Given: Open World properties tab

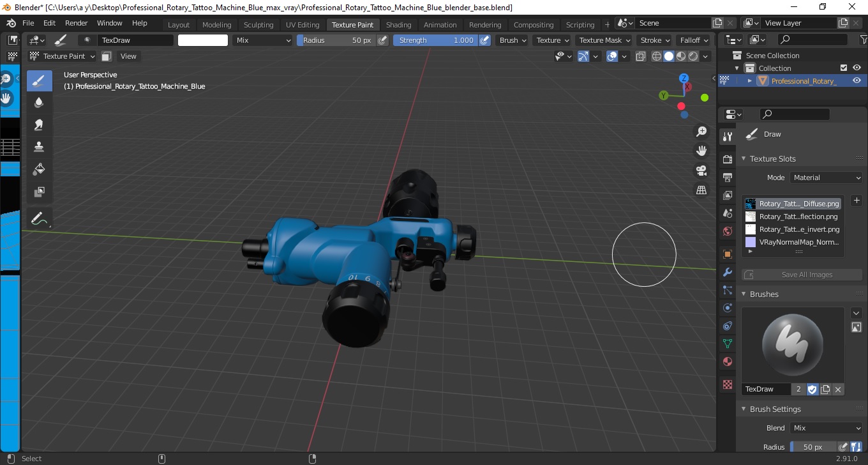Looking at the screenshot, I should (x=727, y=231).
